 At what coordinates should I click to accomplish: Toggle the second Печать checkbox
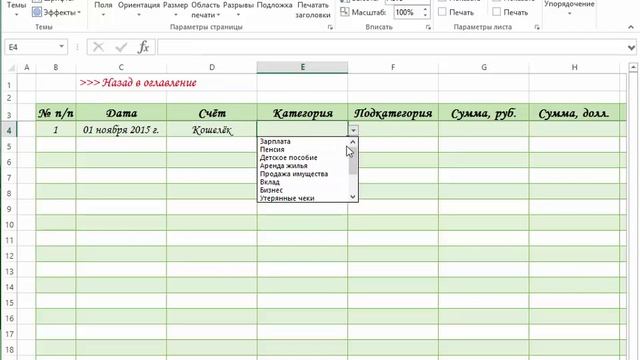click(496, 12)
